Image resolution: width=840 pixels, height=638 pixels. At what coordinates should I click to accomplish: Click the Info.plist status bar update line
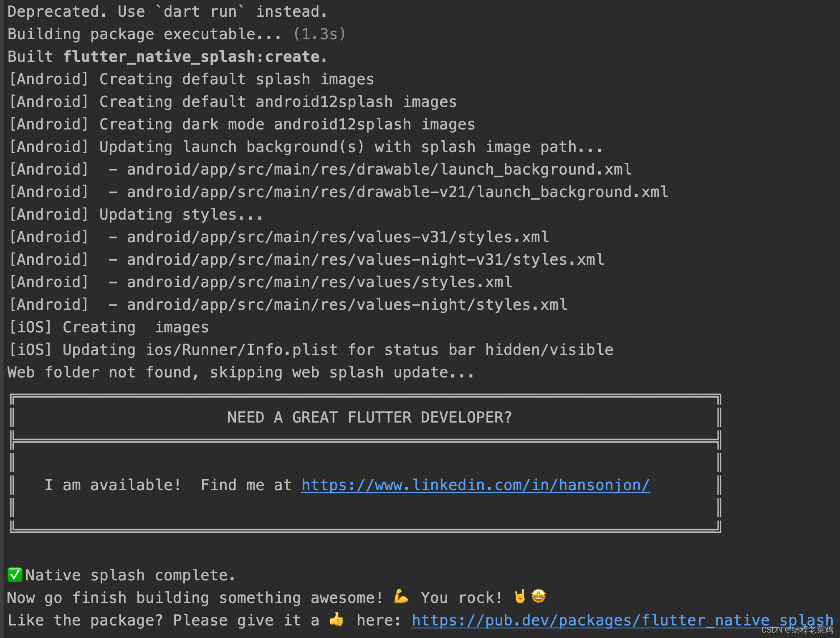(310, 350)
